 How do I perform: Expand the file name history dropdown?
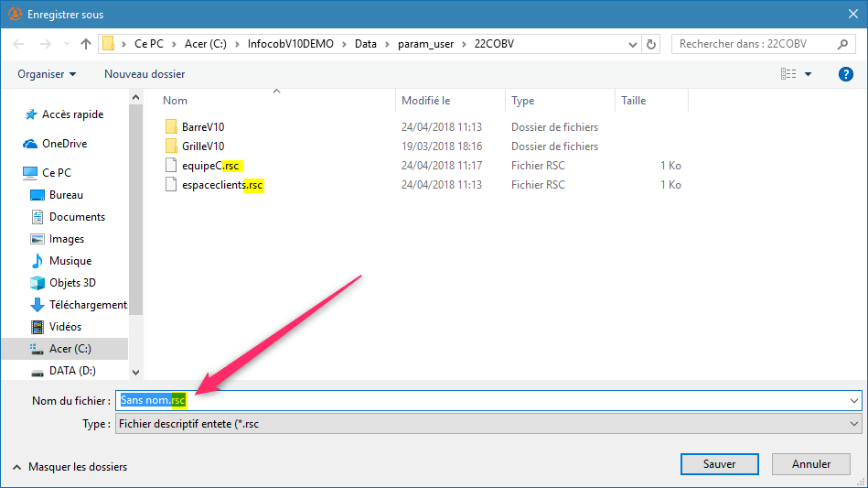854,400
